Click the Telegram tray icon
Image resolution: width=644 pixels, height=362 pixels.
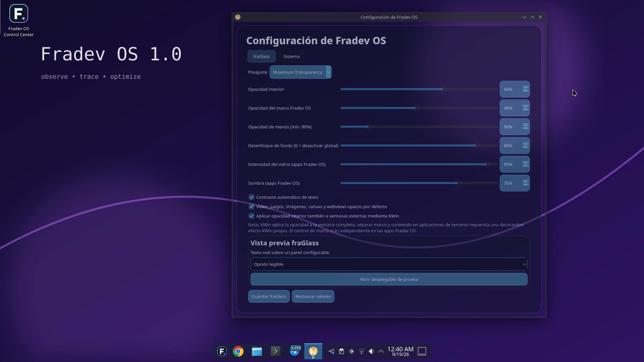(331, 351)
